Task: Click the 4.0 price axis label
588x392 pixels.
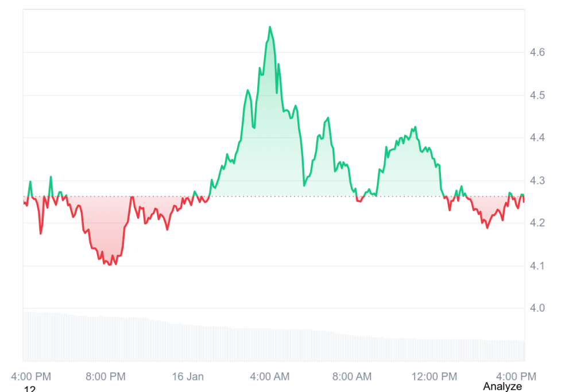Action: [537, 309]
